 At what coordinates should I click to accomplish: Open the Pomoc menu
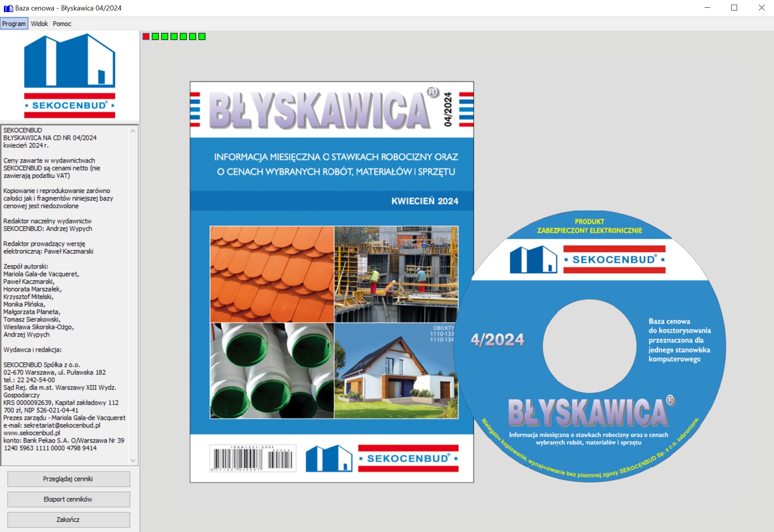(x=62, y=24)
